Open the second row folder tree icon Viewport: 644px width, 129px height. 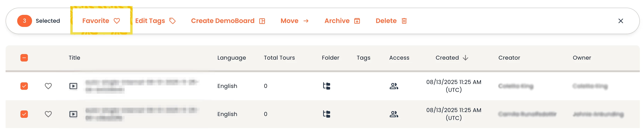pos(326,114)
